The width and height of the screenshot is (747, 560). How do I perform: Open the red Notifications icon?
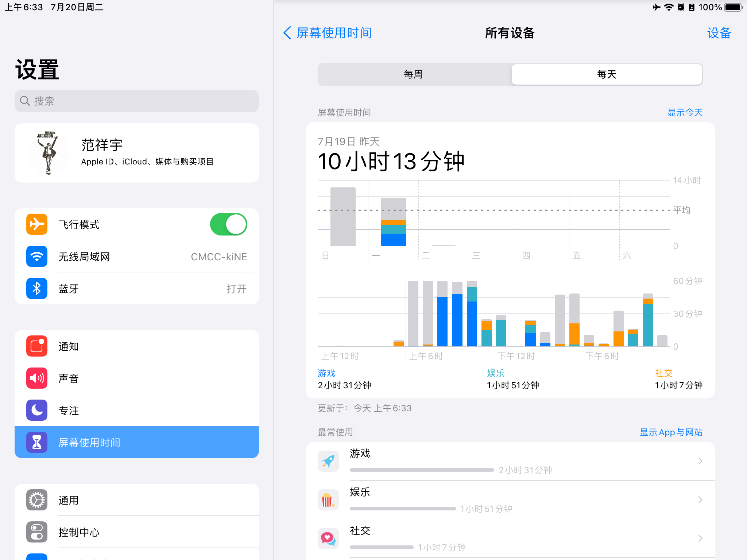(37, 346)
